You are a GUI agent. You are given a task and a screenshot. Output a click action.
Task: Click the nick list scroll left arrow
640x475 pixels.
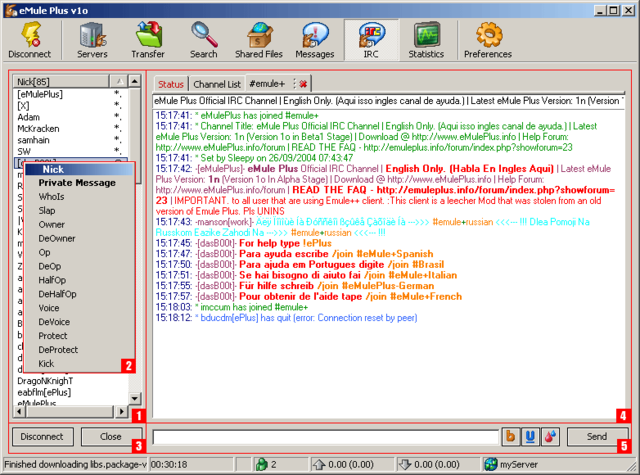(x=19, y=411)
